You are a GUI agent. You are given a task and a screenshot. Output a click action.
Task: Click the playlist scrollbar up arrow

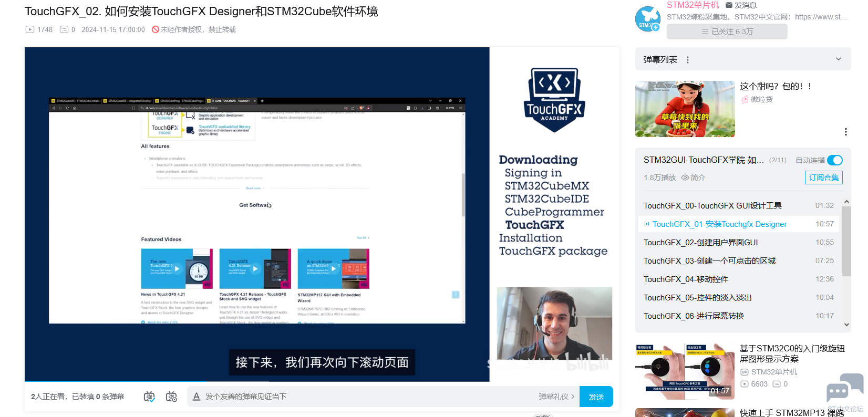[x=846, y=202]
